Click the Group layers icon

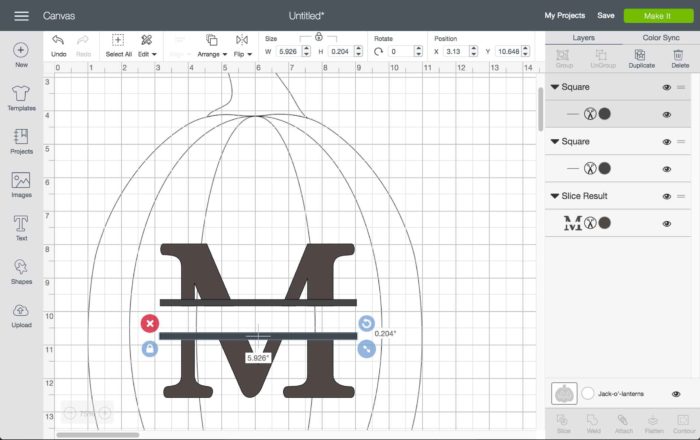(x=563, y=58)
